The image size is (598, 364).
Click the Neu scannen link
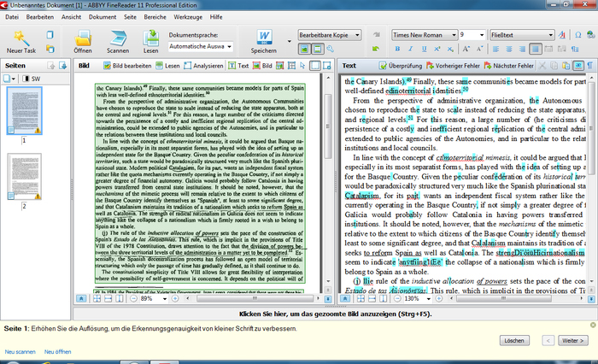click(20, 351)
